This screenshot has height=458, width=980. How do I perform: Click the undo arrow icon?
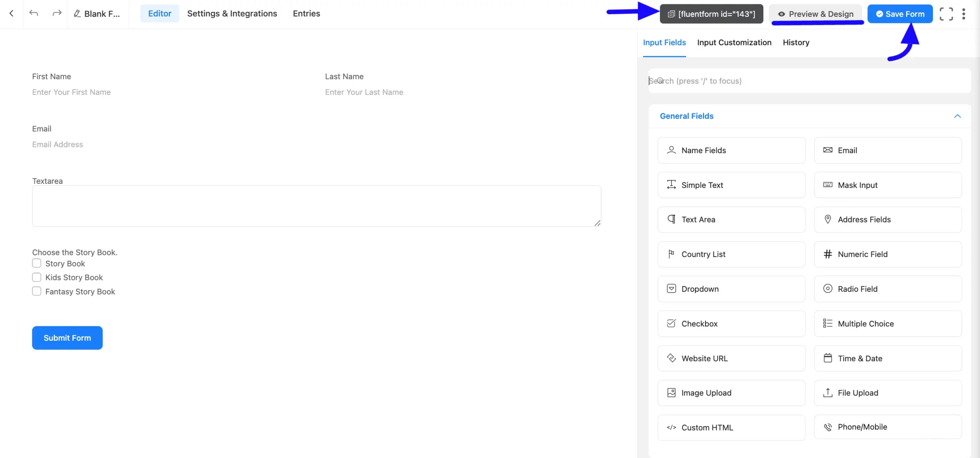(34, 13)
